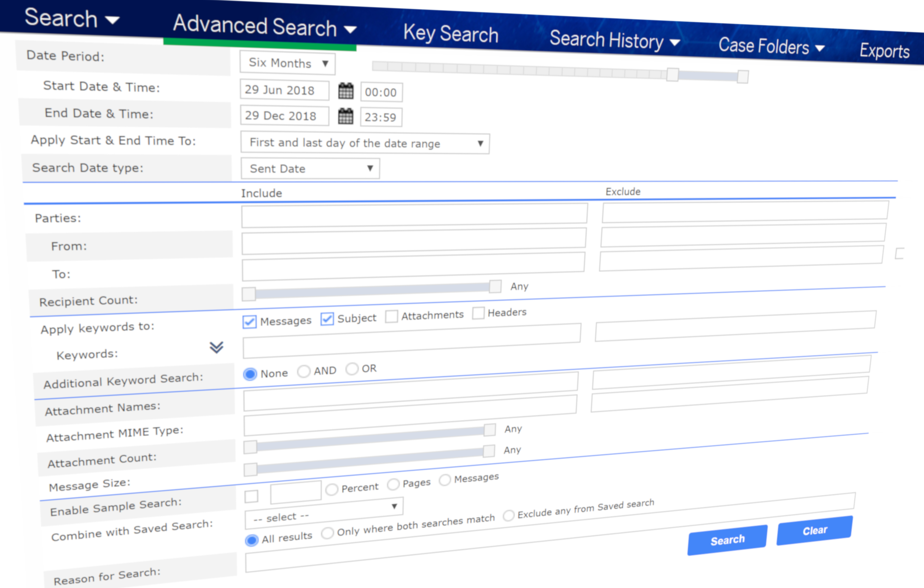The width and height of the screenshot is (924, 588).
Task: Enable the Attachments keyword checkbox
Action: tap(392, 316)
